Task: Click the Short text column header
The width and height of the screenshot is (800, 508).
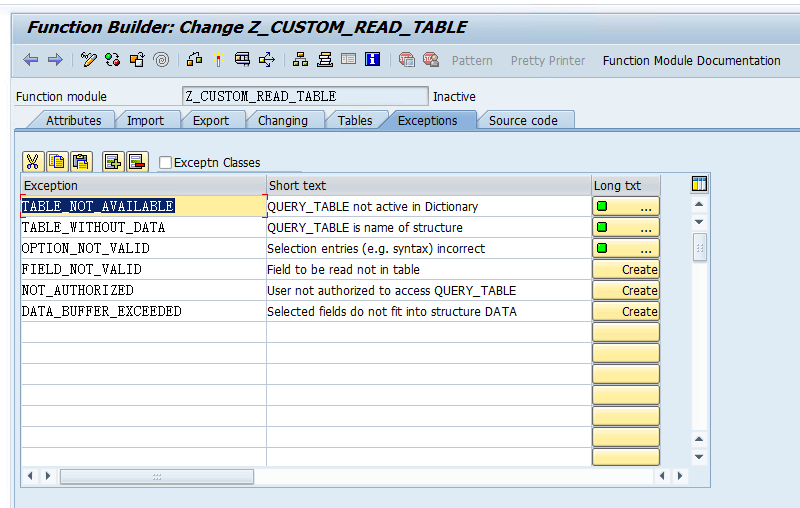Action: tap(429, 185)
